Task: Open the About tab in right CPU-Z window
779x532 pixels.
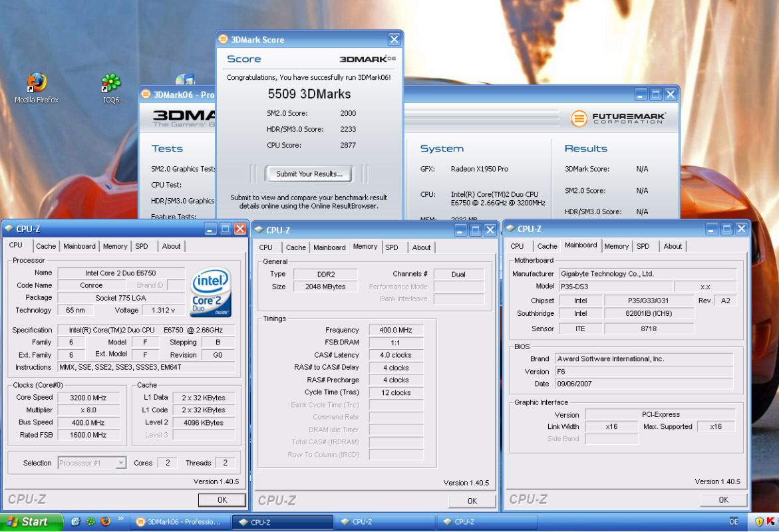Action: click(673, 246)
